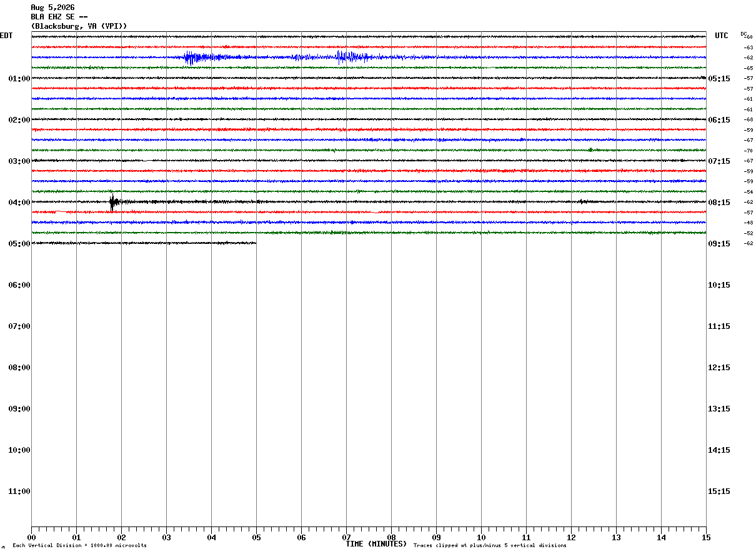Click the 08 minute tick on bottom axis
The image size is (756, 554).
391,537
